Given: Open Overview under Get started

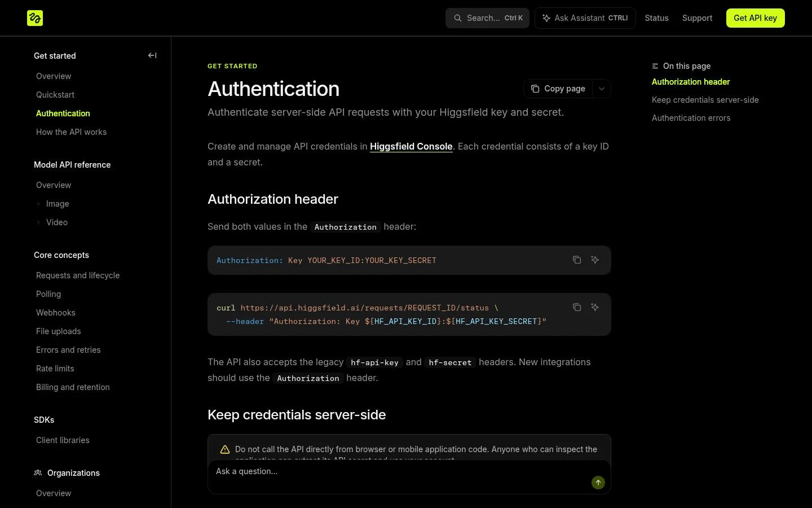Looking at the screenshot, I should tap(54, 76).
